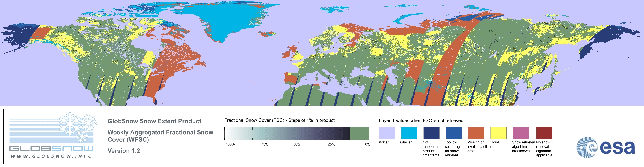Select the dark blue Not mapped swatch
644x167 pixels.
431,133
